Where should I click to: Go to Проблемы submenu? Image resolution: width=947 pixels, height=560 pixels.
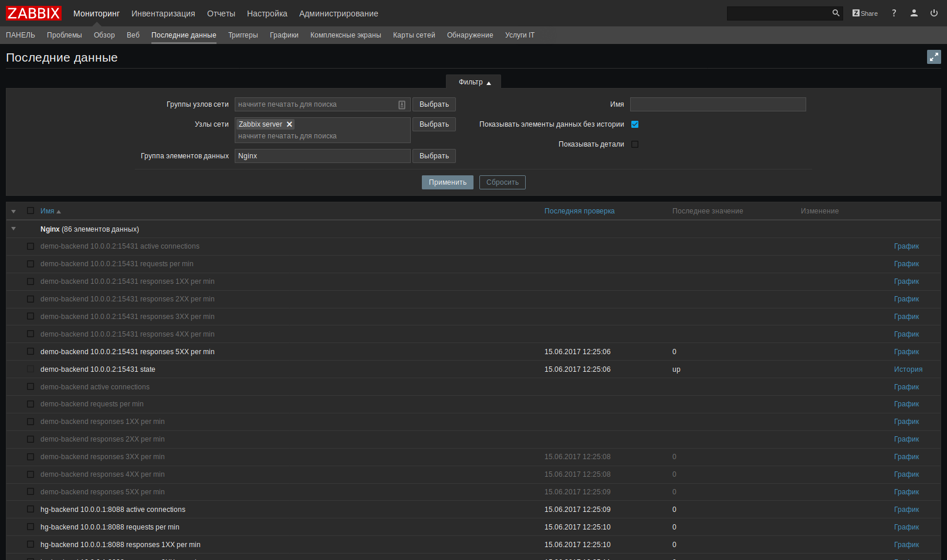(65, 35)
